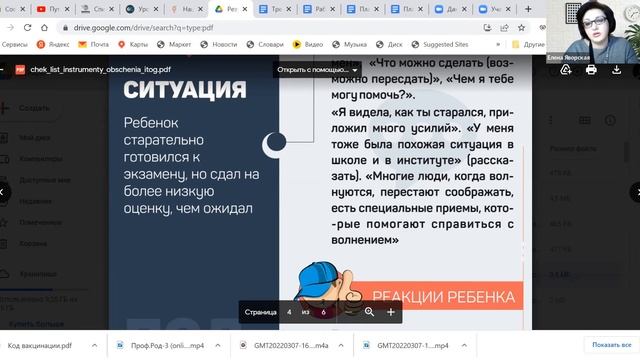Open the Почта bookmark
640x360 pixels.
pos(93,44)
